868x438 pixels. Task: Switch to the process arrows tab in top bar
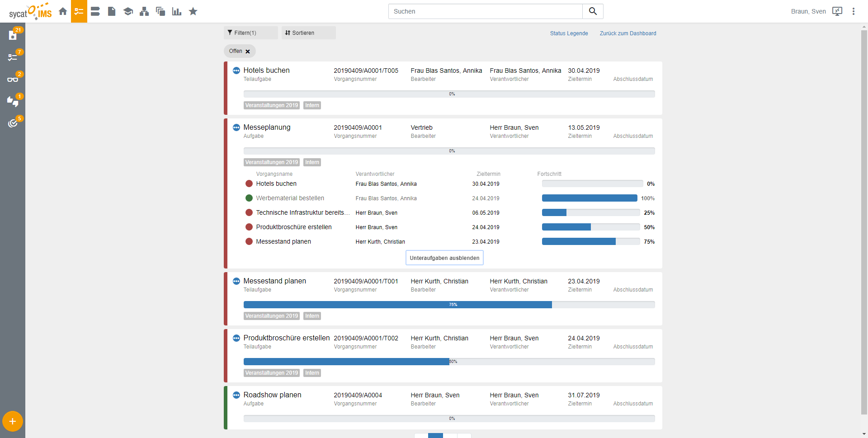tap(95, 11)
